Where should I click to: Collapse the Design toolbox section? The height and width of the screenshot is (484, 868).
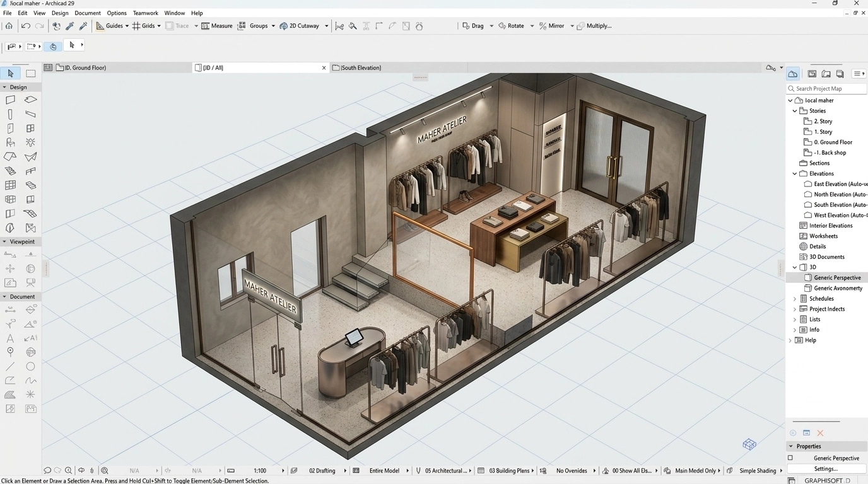click(4, 87)
